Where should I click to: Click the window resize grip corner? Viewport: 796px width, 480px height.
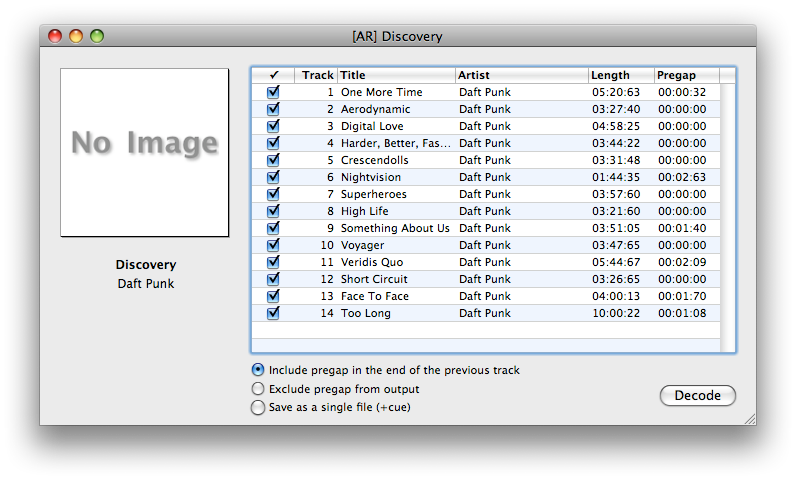[750, 419]
